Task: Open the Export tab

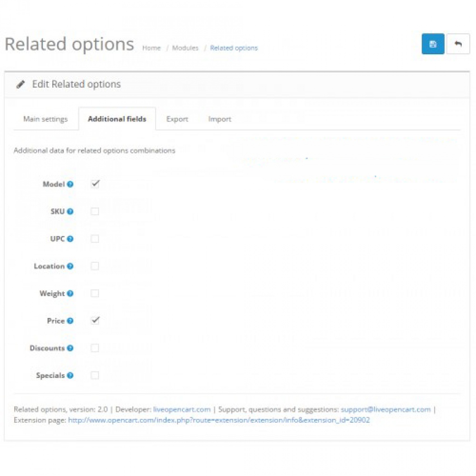Action: [x=177, y=119]
